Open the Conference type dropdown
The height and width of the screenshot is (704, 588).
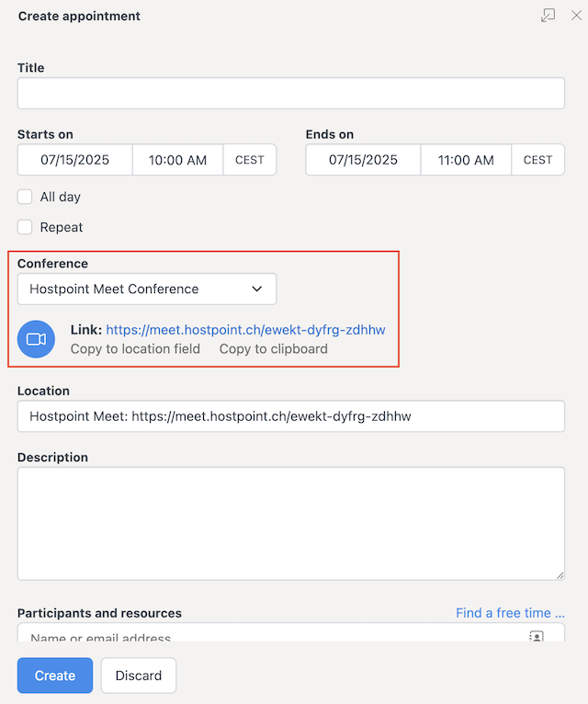tap(147, 289)
